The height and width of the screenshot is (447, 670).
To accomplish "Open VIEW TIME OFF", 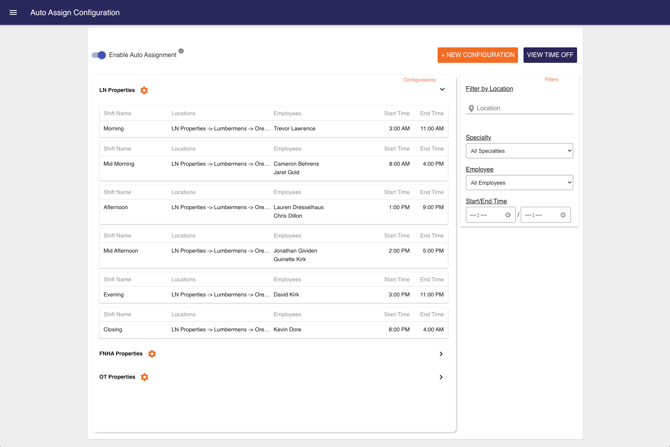I will (x=550, y=55).
